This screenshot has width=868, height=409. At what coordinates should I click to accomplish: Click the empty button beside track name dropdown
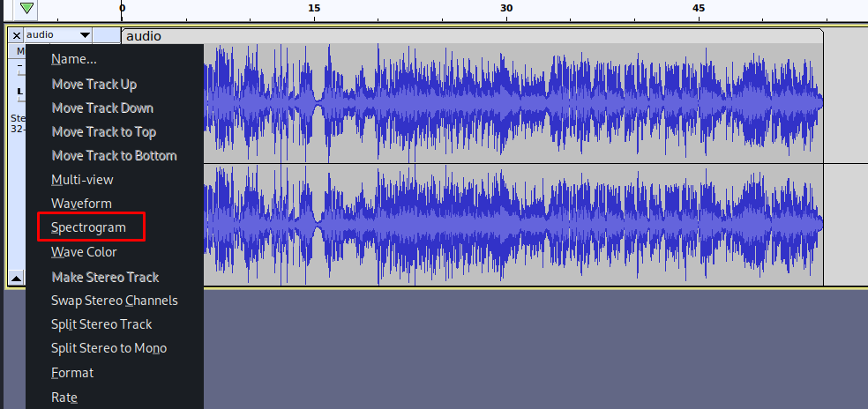pyautogui.click(x=106, y=35)
